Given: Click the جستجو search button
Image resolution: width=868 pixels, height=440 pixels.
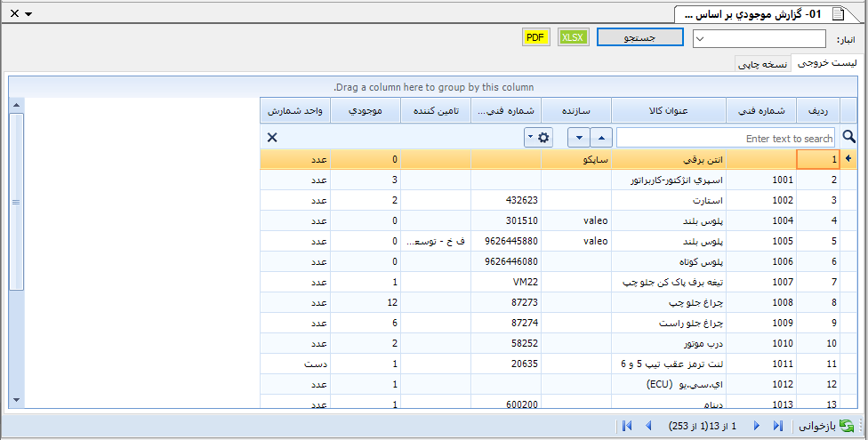Looking at the screenshot, I should point(640,37).
